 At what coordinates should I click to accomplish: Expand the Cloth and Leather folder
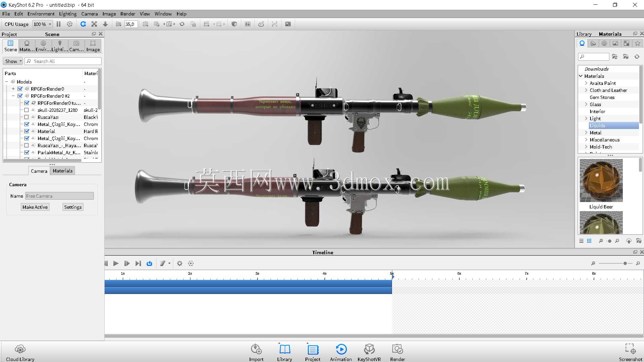tap(586, 90)
